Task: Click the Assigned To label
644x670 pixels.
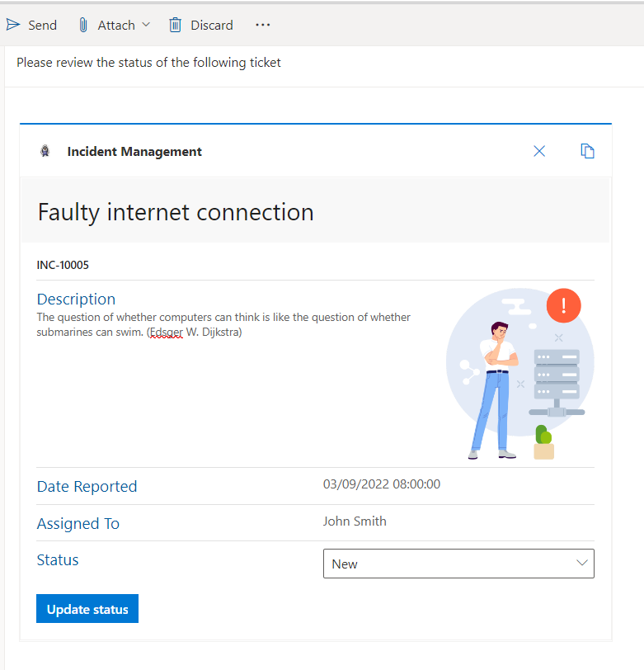Action: pyautogui.click(x=78, y=523)
